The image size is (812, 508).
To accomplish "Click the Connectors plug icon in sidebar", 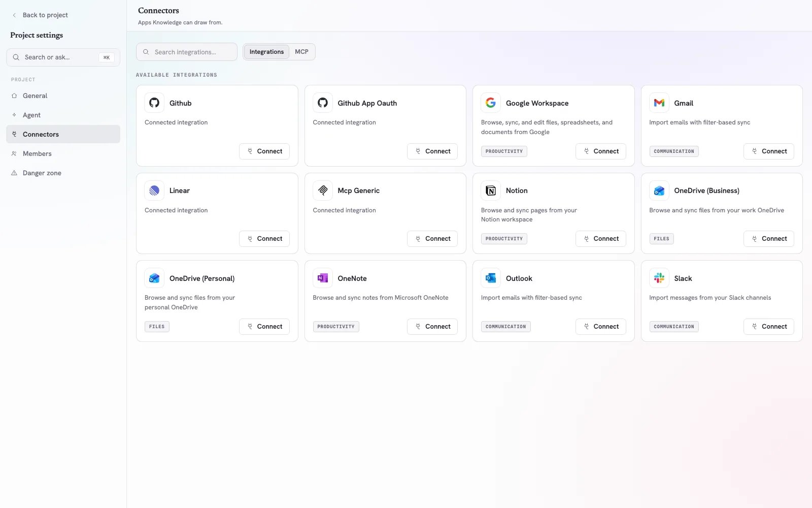I will point(14,134).
